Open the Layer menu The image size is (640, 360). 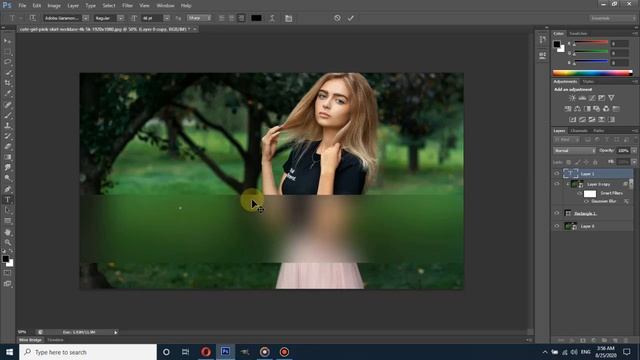[x=73, y=6]
